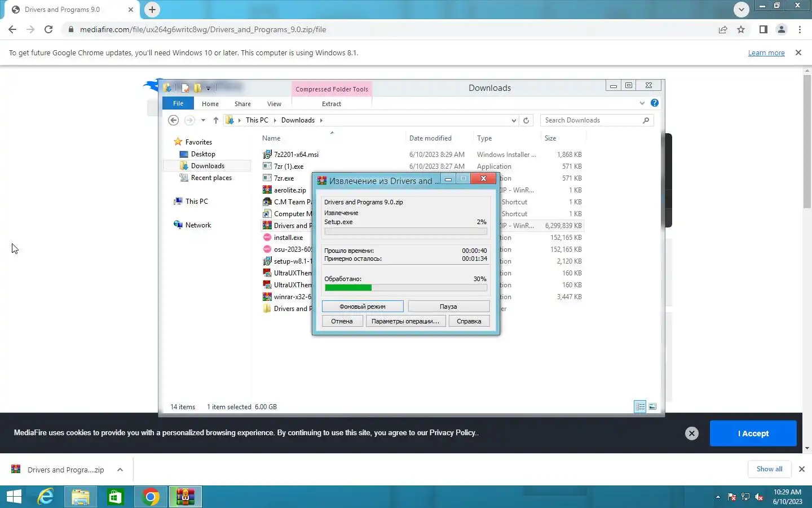The width and height of the screenshot is (812, 508).
Task: Open recent locations dropdown arrow
Action: click(x=203, y=120)
